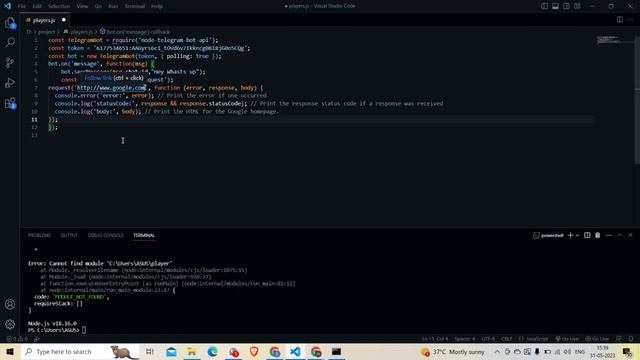Open the Source Control view
Screen dimensions: 640x360
pos(10,62)
